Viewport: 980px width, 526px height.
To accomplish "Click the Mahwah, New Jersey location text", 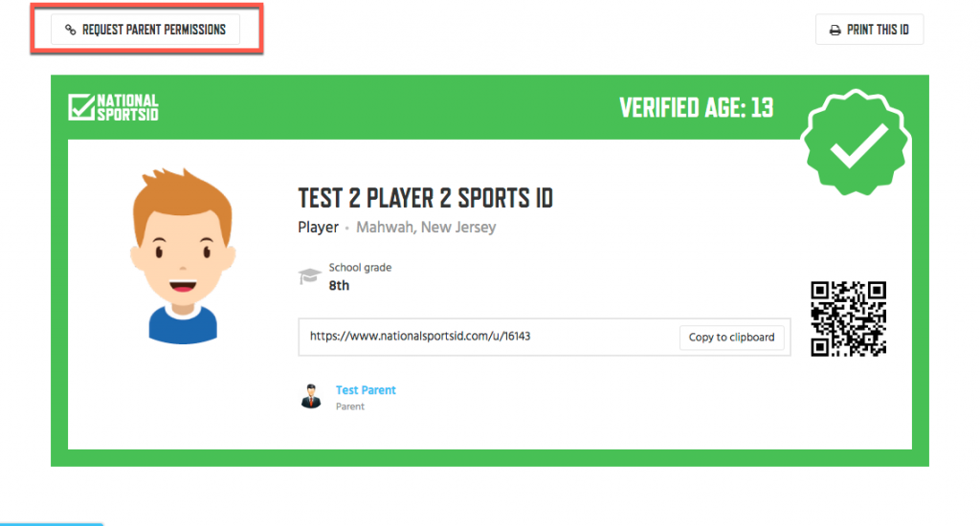I will [426, 228].
